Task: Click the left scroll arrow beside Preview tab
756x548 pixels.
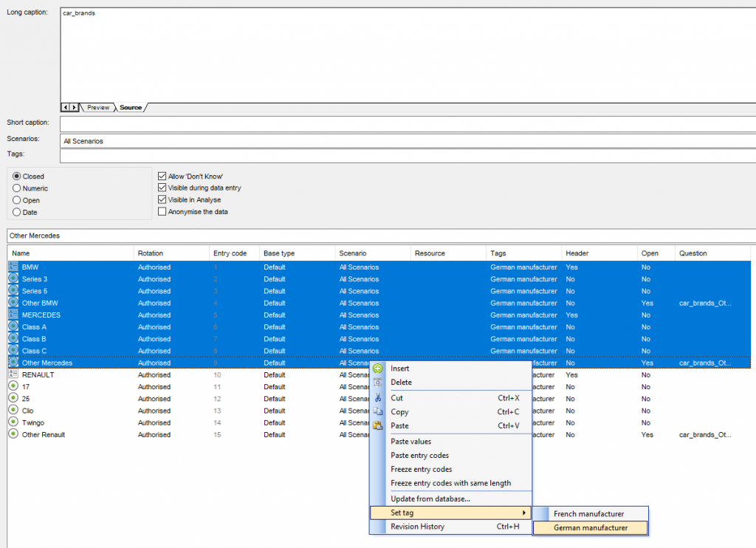Action: (66, 107)
